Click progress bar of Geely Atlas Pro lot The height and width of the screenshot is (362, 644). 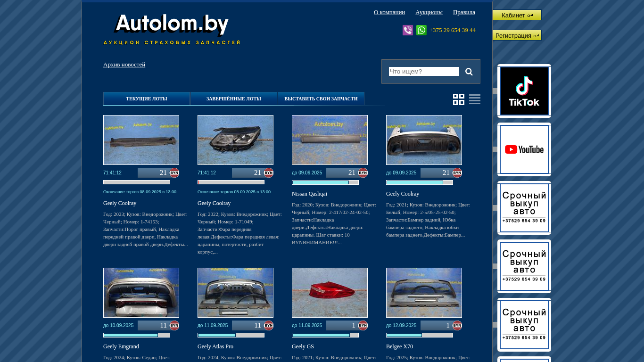pos(231,335)
